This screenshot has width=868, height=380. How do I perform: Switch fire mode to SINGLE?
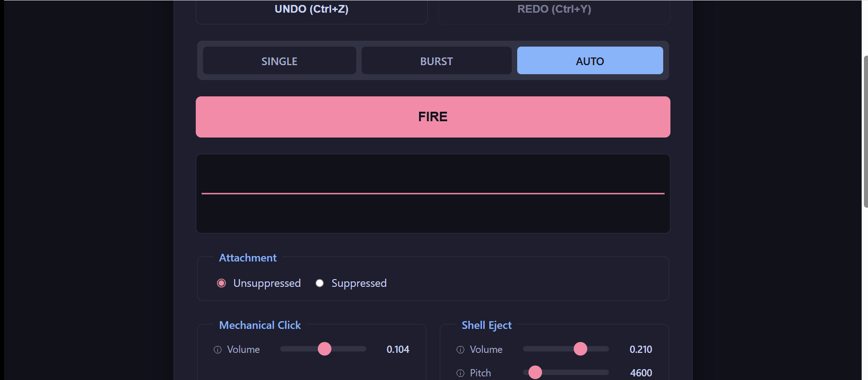(279, 61)
